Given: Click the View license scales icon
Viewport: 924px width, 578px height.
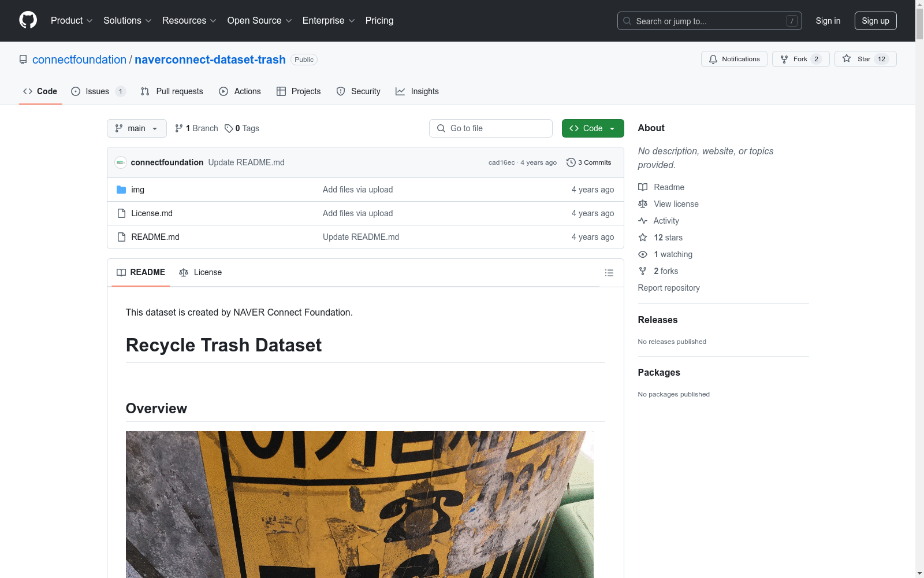Looking at the screenshot, I should pyautogui.click(x=642, y=203).
